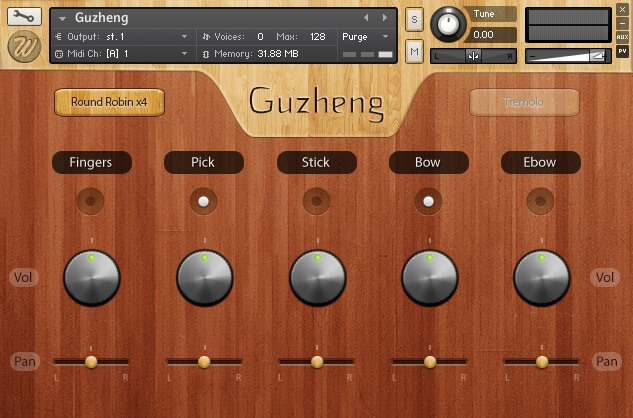
Task: Click the Pick volume knob
Action: [205, 278]
